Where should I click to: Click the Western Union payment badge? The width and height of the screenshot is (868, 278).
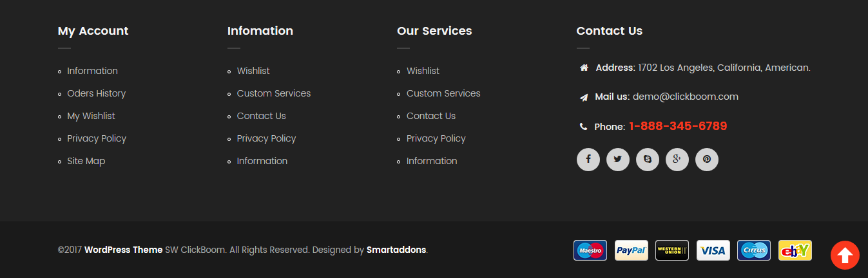coord(672,250)
